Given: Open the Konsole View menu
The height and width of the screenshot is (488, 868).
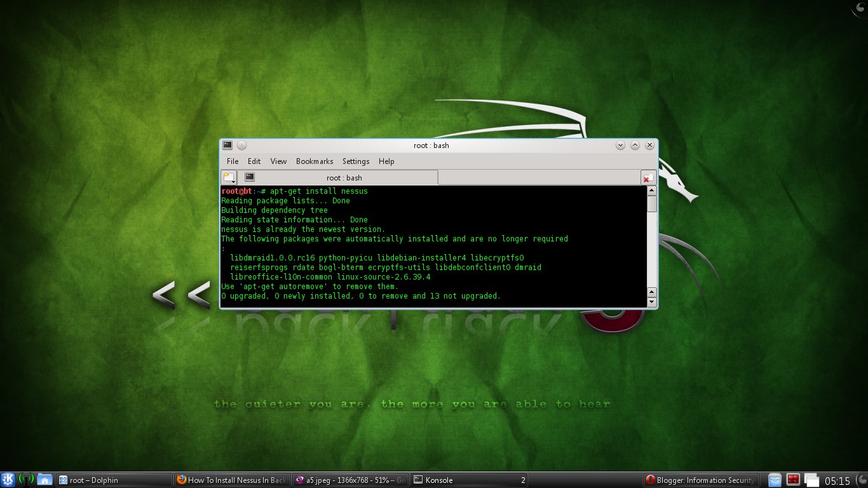Looking at the screenshot, I should pos(278,161).
